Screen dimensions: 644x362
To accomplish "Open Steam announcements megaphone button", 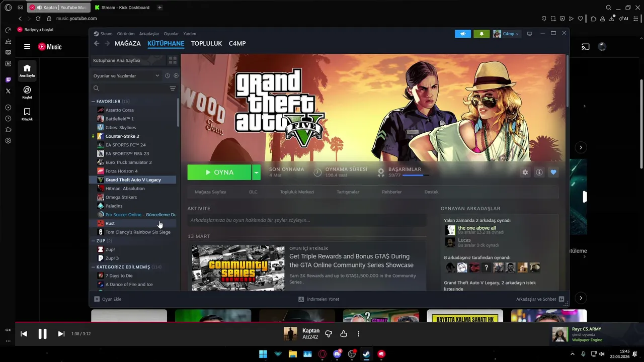I will (x=463, y=34).
